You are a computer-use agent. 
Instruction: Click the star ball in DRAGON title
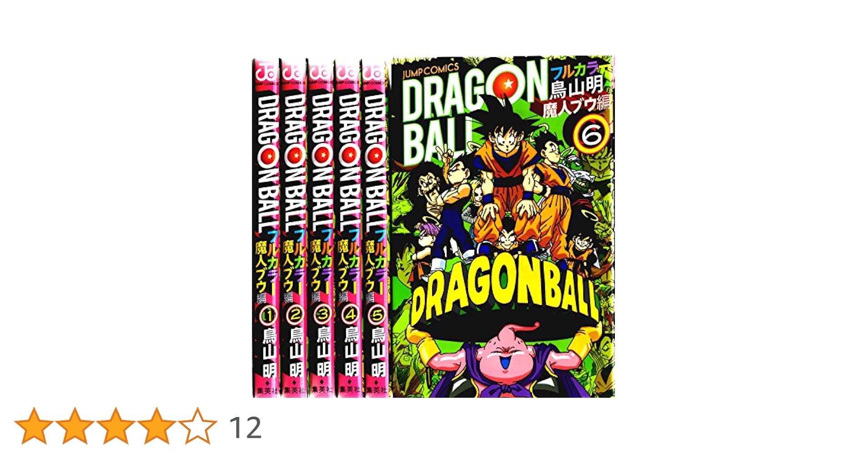[508, 84]
